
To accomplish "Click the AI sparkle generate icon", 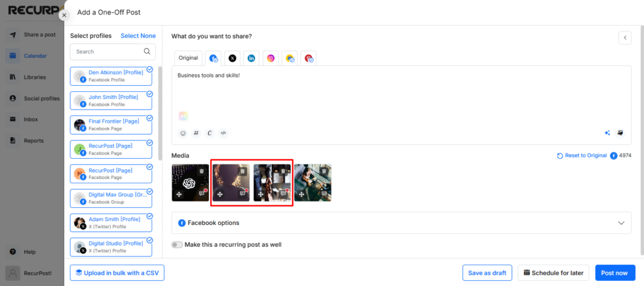I will point(607,133).
